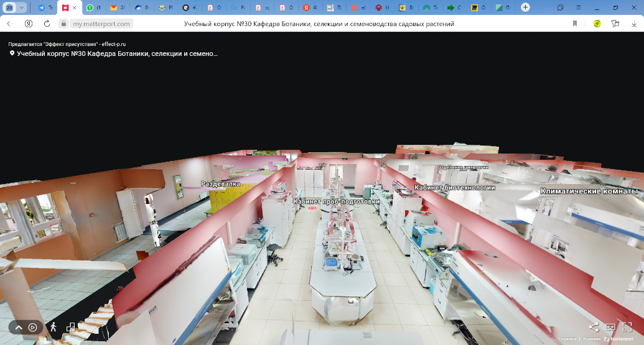The width and height of the screenshot is (644, 345).
Task: Click the Кабинет проб-подготовки tag
Action: point(336,201)
